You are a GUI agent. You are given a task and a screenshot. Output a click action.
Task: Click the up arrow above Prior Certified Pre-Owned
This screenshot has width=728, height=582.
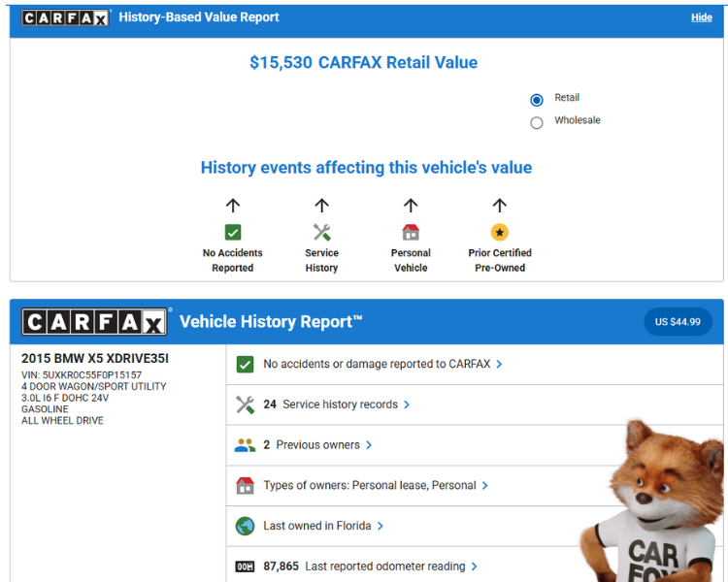pos(500,205)
